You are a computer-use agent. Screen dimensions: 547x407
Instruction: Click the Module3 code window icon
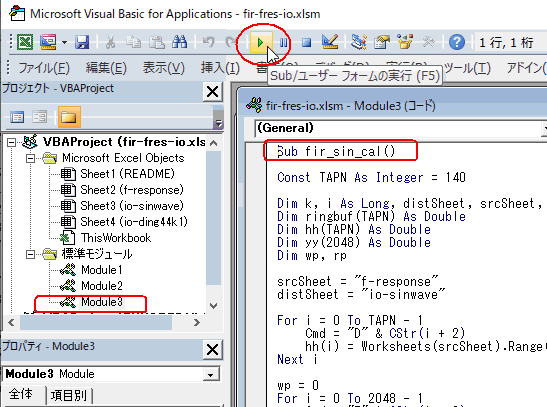pyautogui.click(x=254, y=105)
